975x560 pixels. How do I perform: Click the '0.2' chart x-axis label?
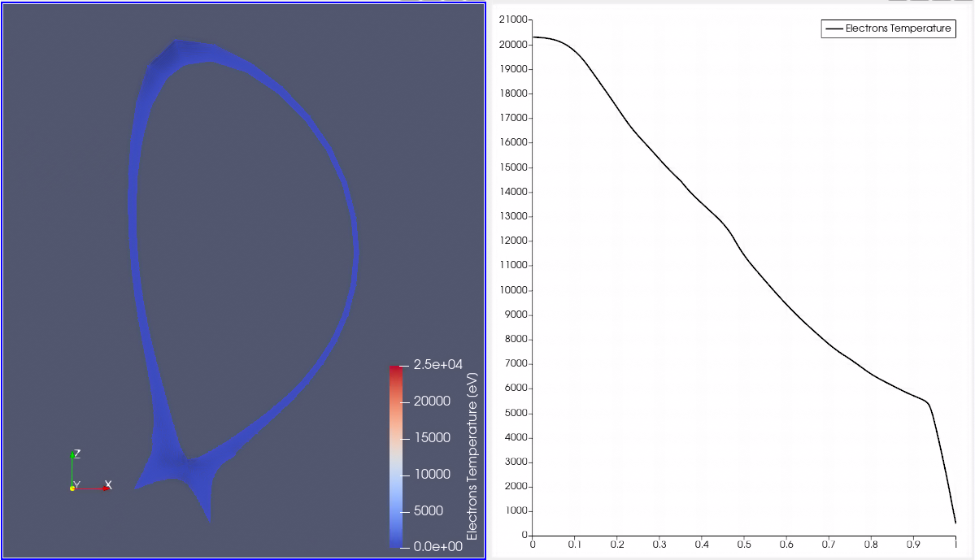coord(617,545)
